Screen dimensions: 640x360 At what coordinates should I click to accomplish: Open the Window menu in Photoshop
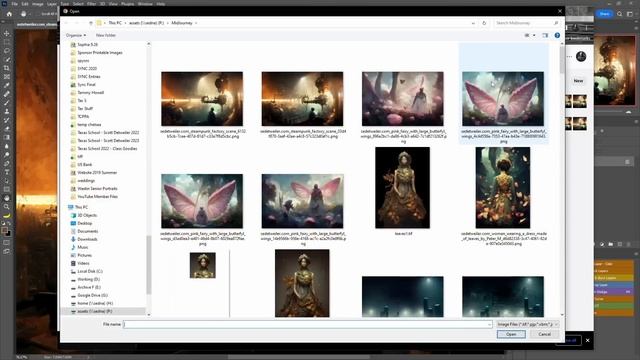[x=145, y=4]
